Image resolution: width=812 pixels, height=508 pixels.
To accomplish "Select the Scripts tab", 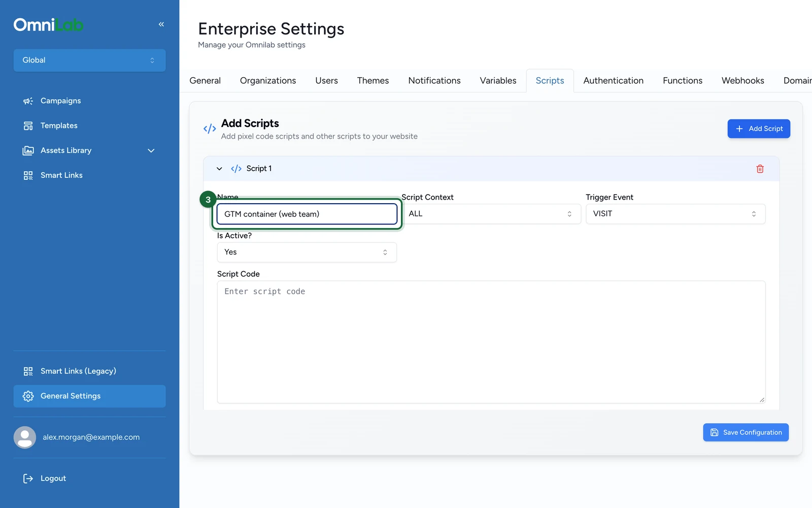I will 550,81.
